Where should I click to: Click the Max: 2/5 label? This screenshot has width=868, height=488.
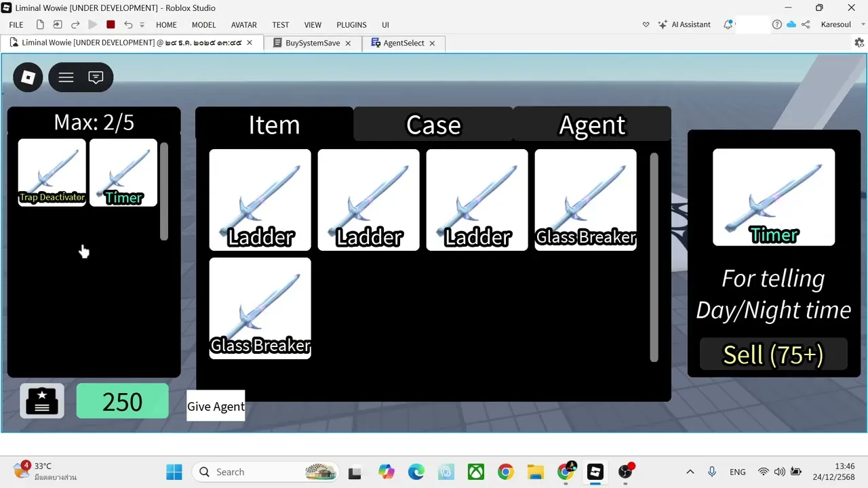[x=94, y=122]
